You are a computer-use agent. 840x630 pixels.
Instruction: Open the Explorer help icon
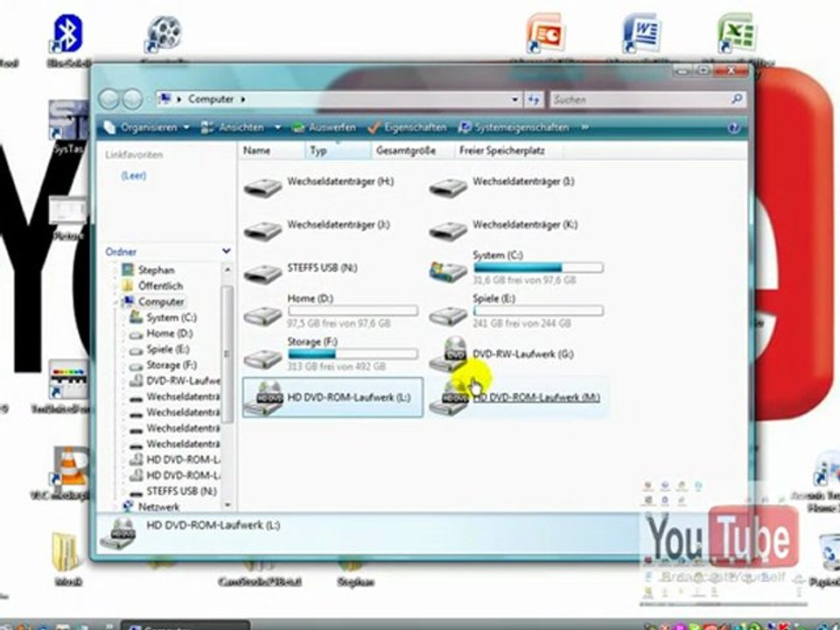734,128
